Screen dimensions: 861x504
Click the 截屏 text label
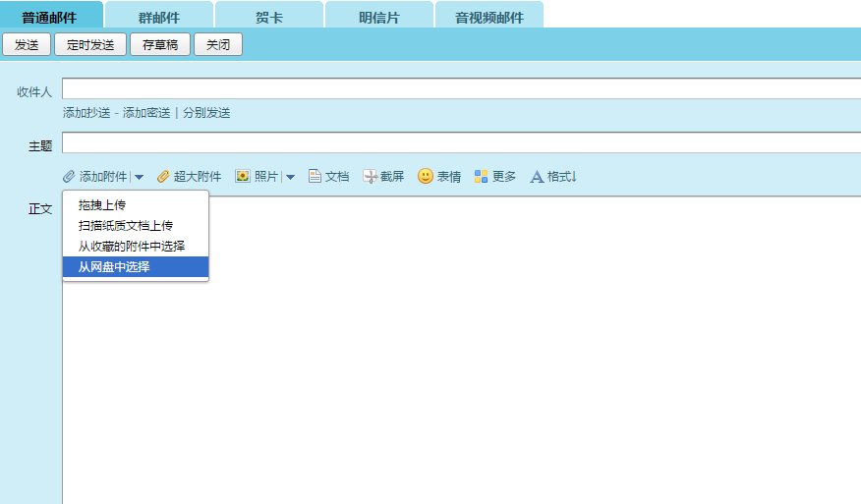pos(392,176)
